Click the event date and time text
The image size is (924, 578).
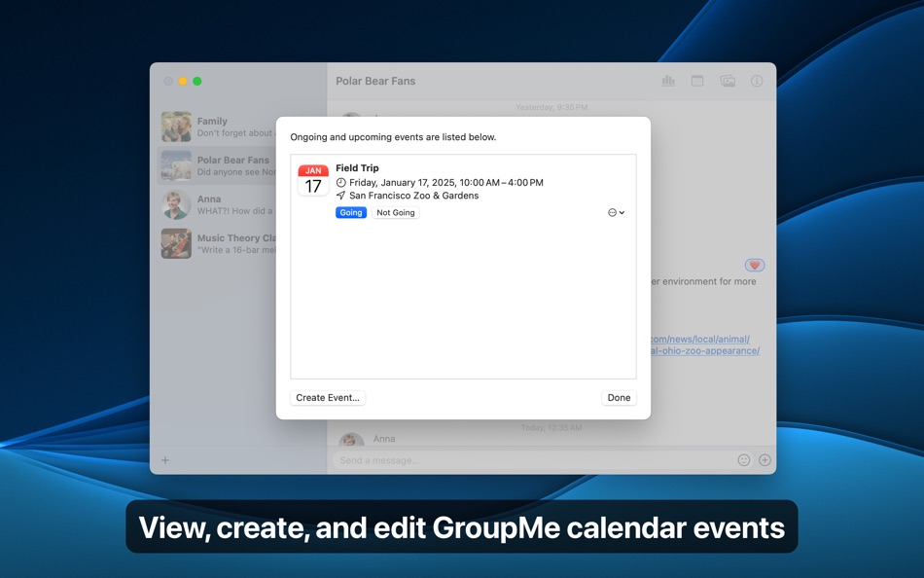coord(446,183)
